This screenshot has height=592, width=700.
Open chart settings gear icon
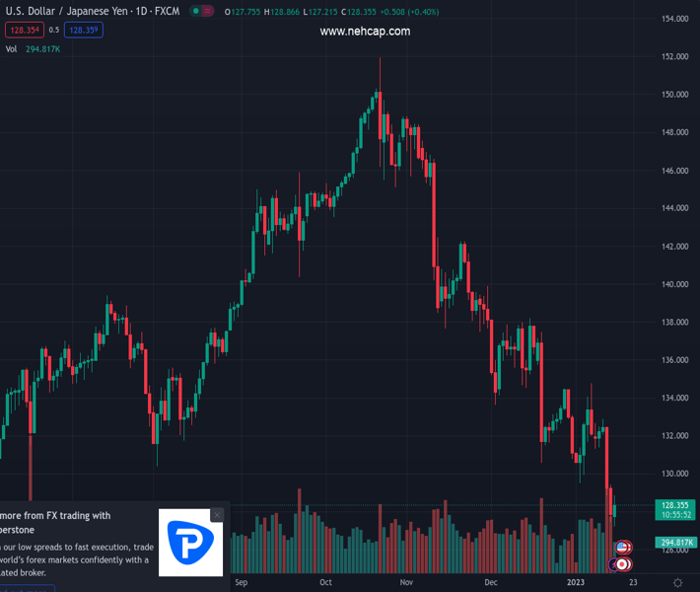(677, 583)
